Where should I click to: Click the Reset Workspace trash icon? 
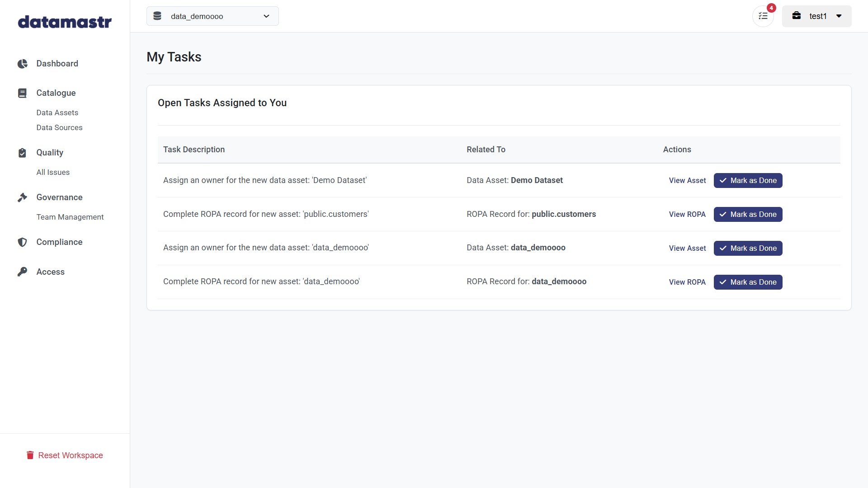click(x=30, y=455)
